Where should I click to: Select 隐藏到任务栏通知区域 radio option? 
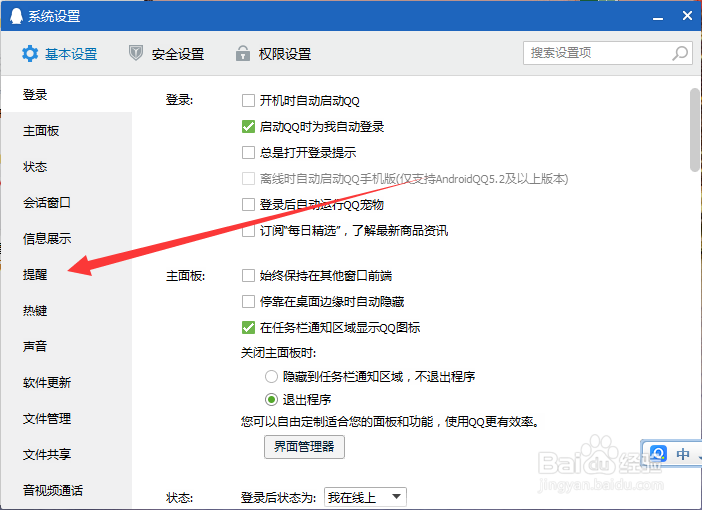point(271,377)
